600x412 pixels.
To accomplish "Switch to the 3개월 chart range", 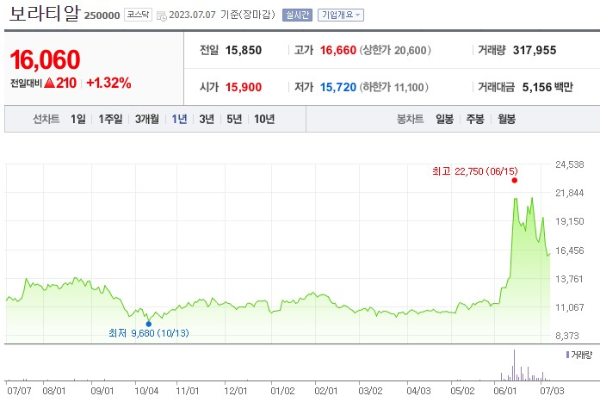I will pyautogui.click(x=147, y=119).
